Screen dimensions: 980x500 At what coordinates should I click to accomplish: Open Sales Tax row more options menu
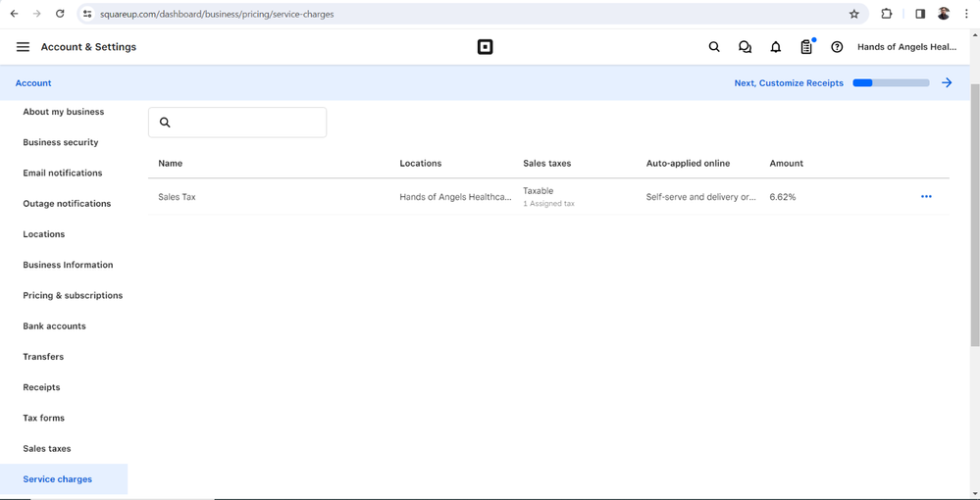pos(926,197)
